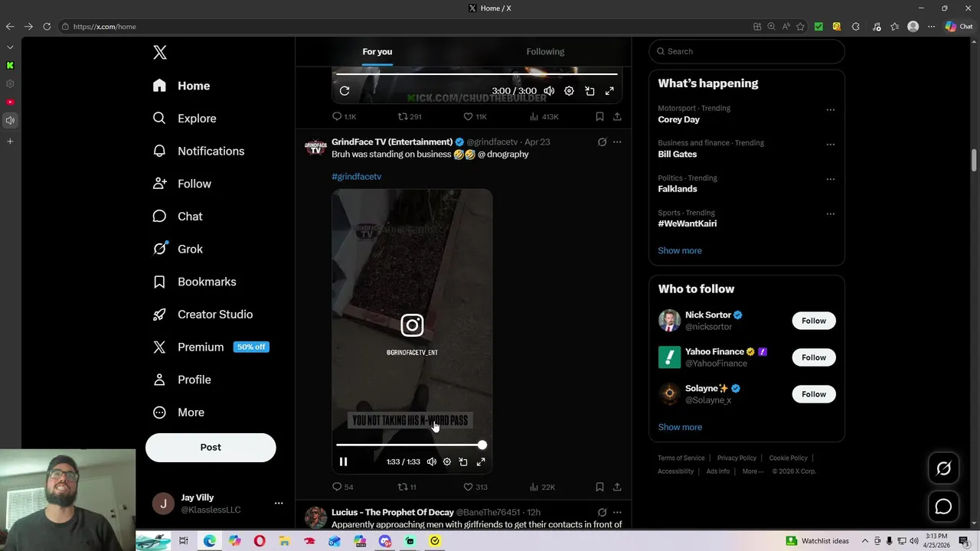This screenshot has height=551, width=980.
Task: Click the Search X input field
Action: (x=747, y=51)
